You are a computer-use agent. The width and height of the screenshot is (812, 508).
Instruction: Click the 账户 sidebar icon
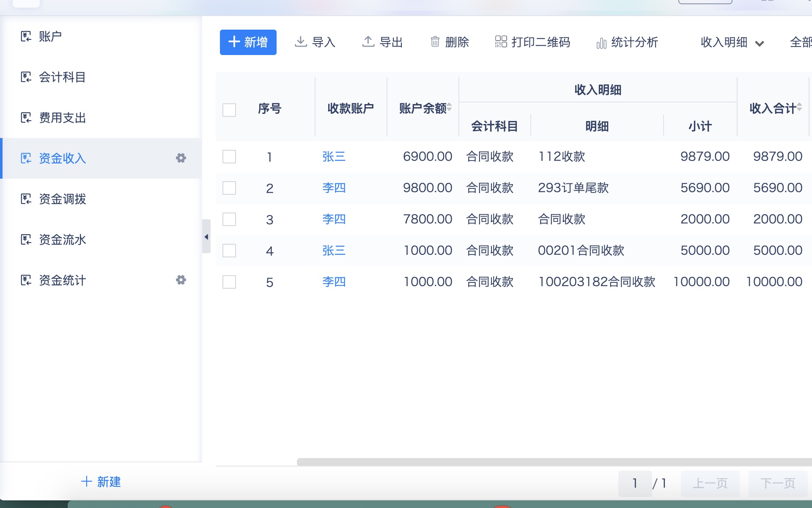tap(26, 36)
